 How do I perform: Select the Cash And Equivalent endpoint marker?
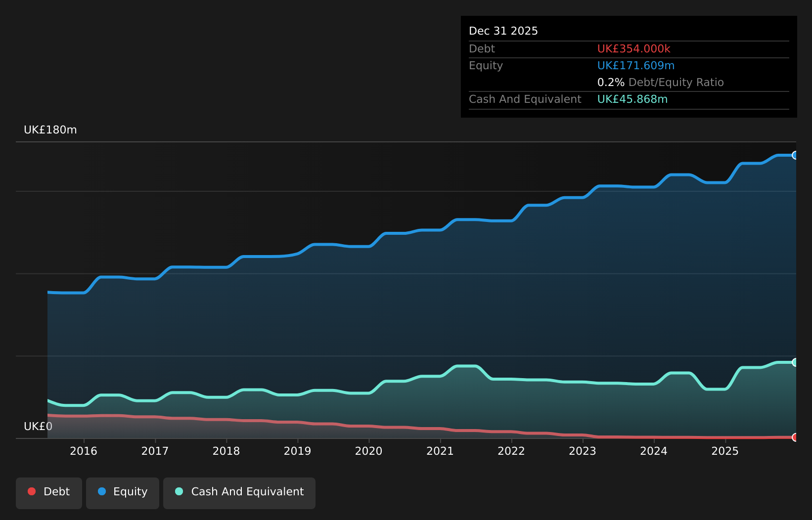click(x=795, y=362)
